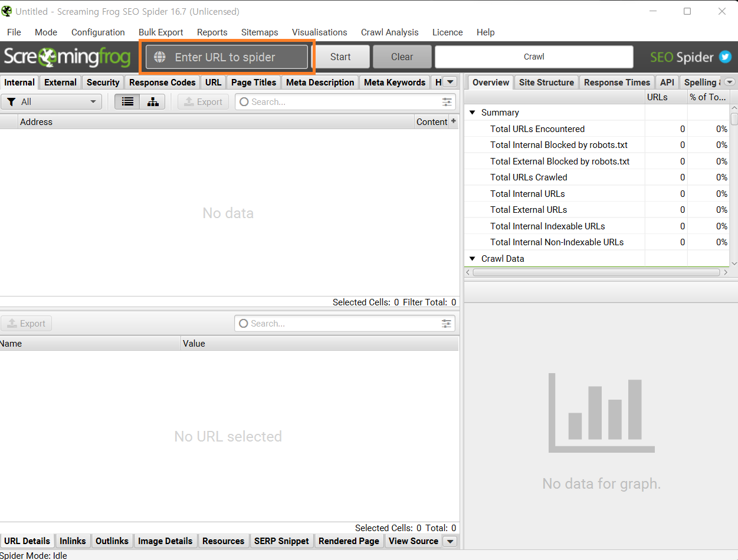
Task: Select the Internal tab
Action: coord(19,83)
